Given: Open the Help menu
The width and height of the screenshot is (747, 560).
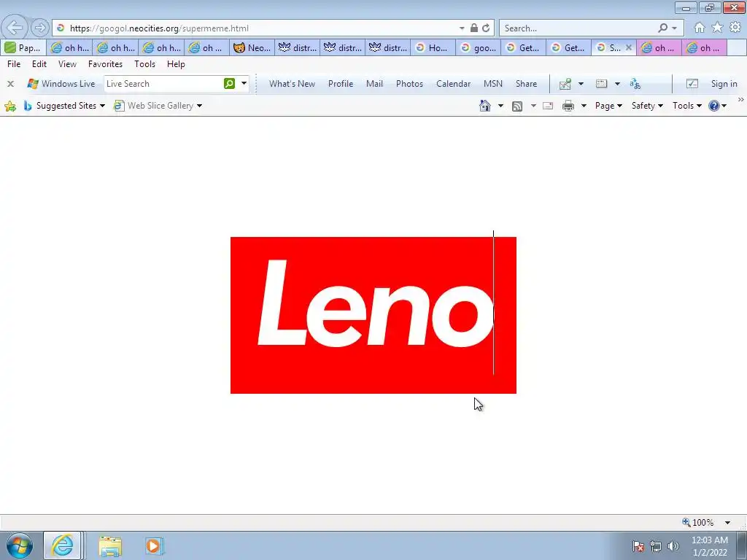Looking at the screenshot, I should coord(176,64).
